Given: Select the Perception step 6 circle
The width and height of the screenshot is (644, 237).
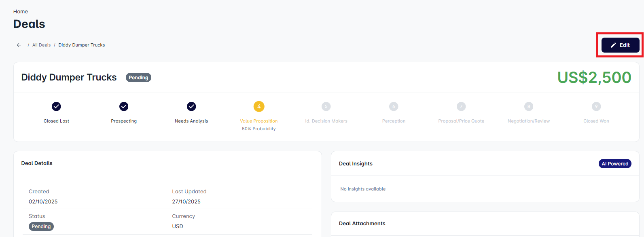Looking at the screenshot, I should pyautogui.click(x=394, y=106).
